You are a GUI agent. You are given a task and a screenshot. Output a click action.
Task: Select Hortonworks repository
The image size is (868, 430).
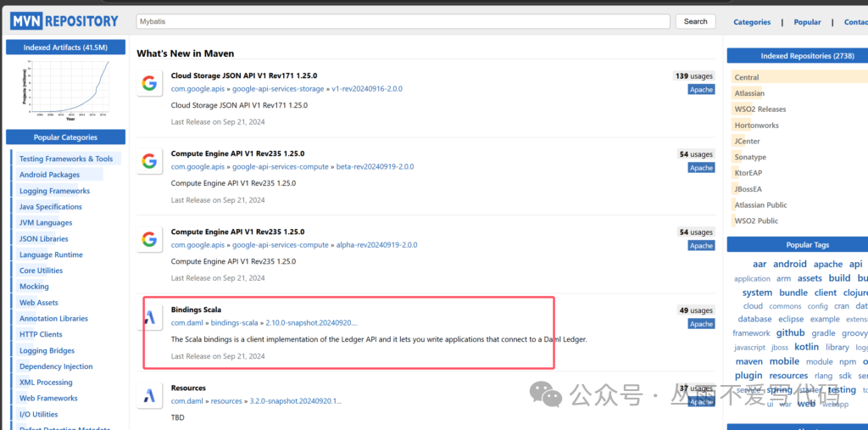coord(756,126)
